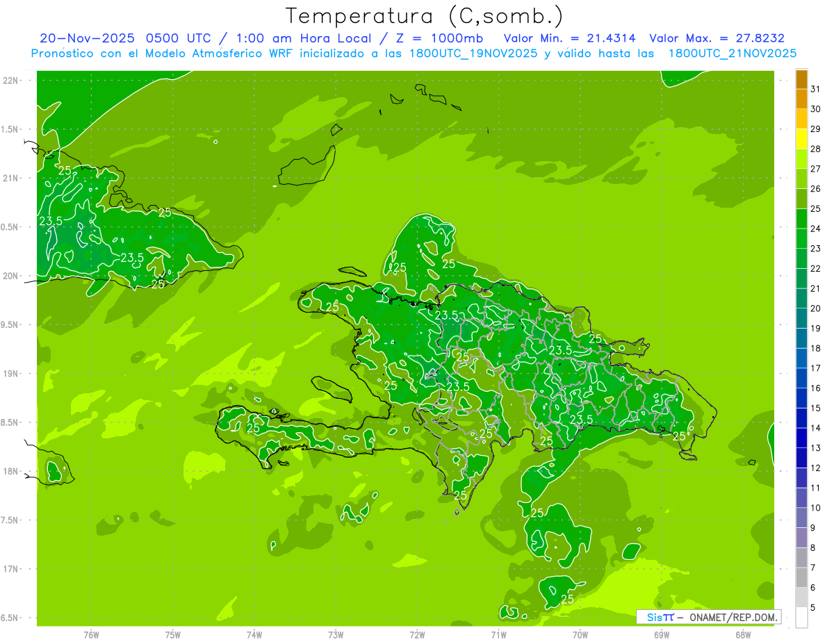Image resolution: width=834 pixels, height=644 pixels.
Task: Click legend color block between 23 and 24
Action: [x=801, y=238]
